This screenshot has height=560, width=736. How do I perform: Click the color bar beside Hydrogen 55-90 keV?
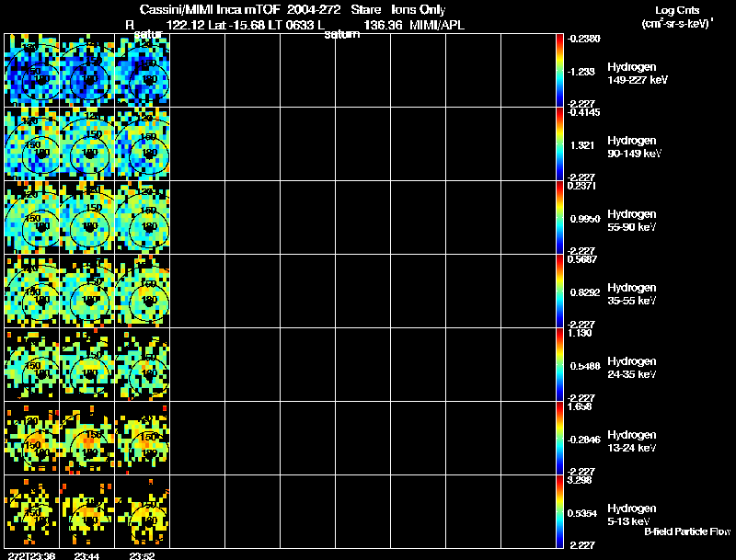559,218
